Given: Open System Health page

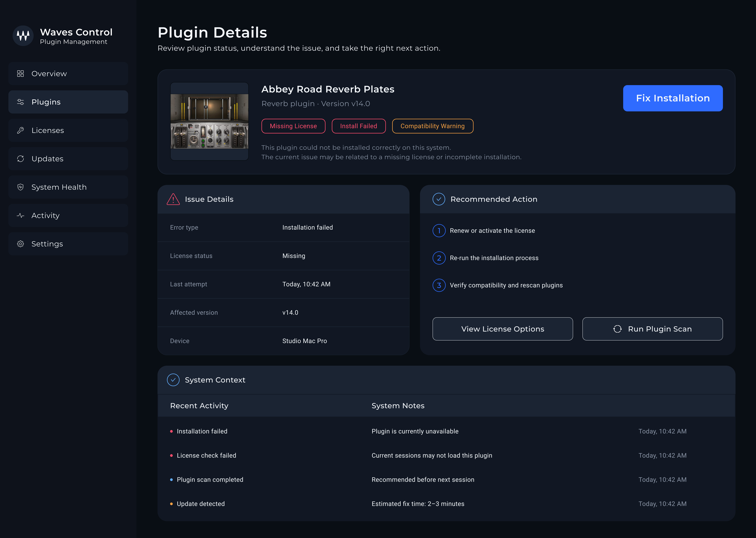Looking at the screenshot, I should pyautogui.click(x=68, y=187).
